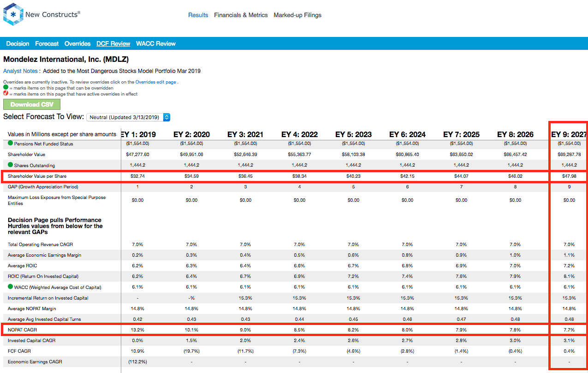Click the $32.74 shareholder value cell
This screenshot has height=373, width=588.
tap(138, 176)
